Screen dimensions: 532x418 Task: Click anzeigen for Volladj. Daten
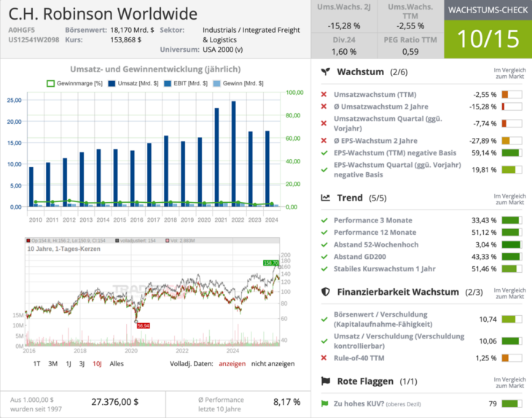click(x=232, y=363)
